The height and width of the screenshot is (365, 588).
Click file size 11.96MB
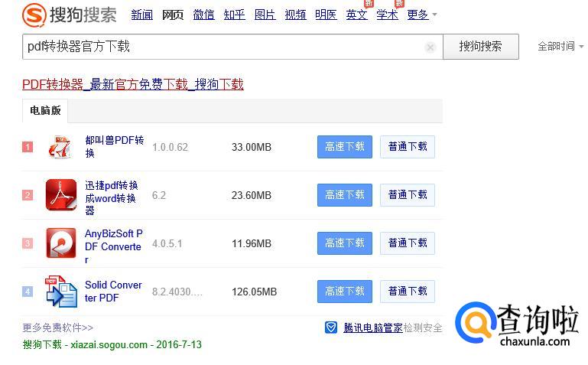(252, 243)
